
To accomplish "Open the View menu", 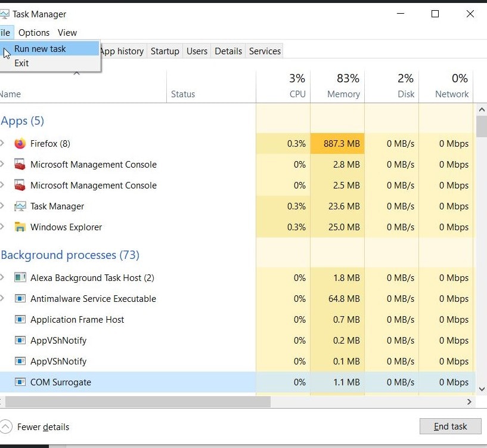I will [x=67, y=33].
